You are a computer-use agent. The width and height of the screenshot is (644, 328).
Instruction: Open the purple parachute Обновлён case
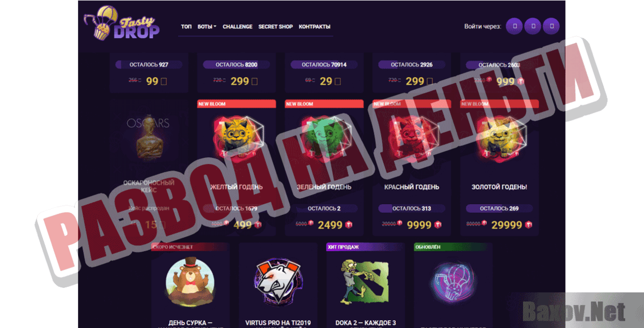click(x=453, y=283)
